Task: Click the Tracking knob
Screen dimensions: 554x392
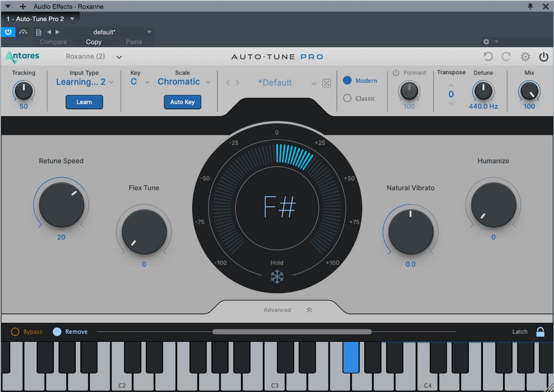Action: (24, 91)
